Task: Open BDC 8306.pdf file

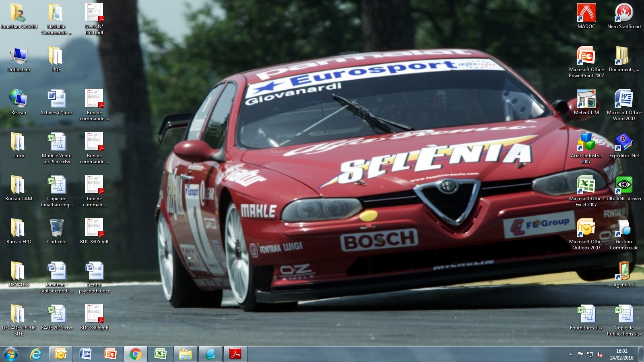Action: pos(94,318)
